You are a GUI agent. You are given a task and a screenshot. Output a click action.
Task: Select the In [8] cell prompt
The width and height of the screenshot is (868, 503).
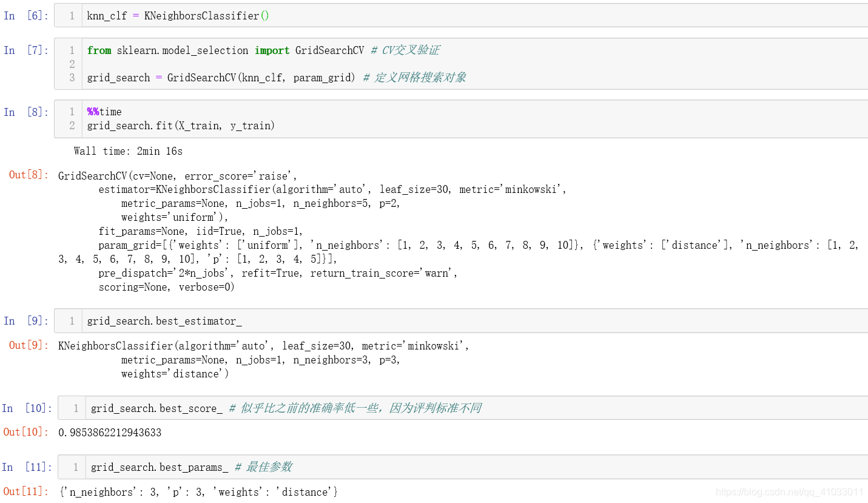pyautogui.click(x=25, y=112)
